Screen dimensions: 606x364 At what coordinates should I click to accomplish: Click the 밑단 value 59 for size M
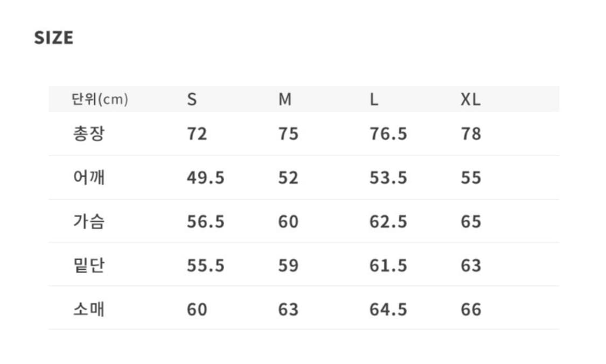[288, 265]
